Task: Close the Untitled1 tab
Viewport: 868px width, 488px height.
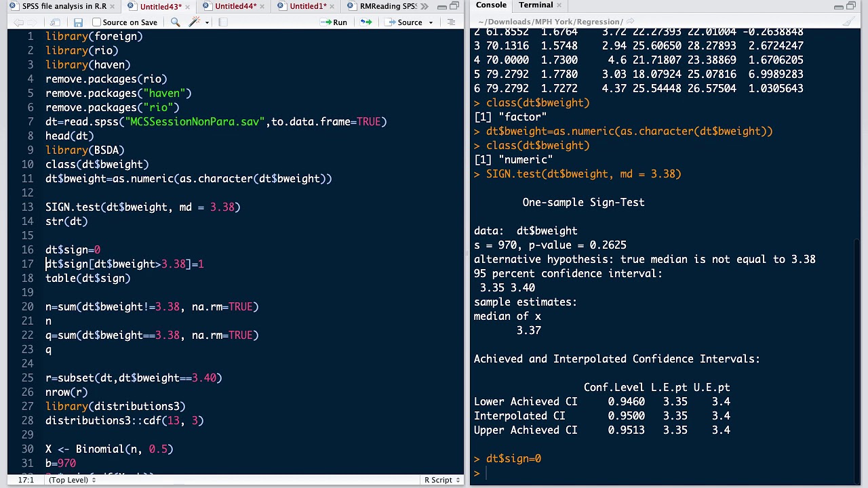Action: point(332,7)
